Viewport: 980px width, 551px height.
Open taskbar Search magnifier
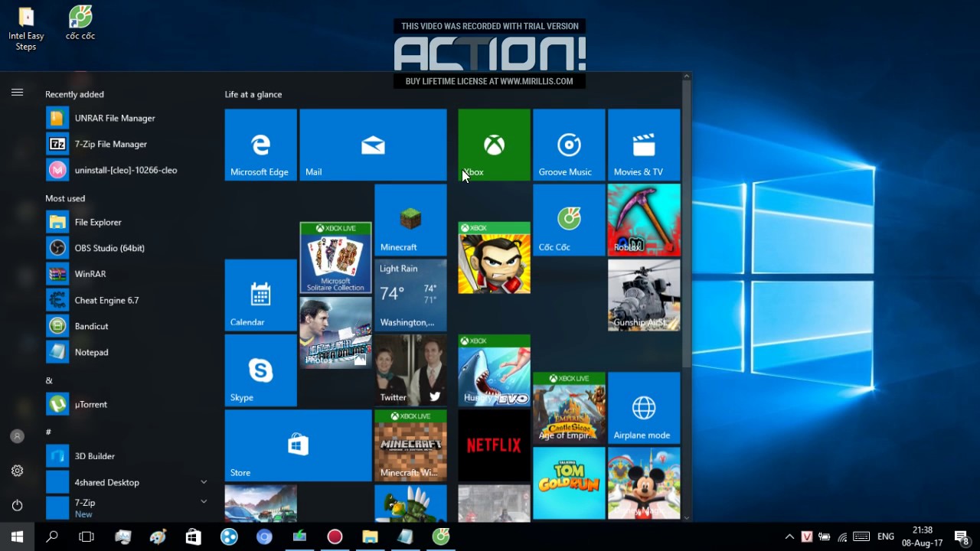pos(52,536)
